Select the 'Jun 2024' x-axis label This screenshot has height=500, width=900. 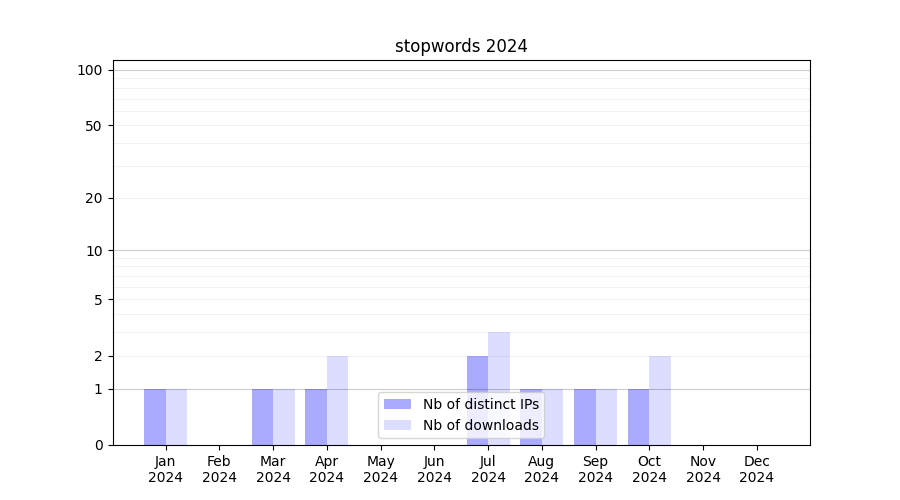(434, 469)
